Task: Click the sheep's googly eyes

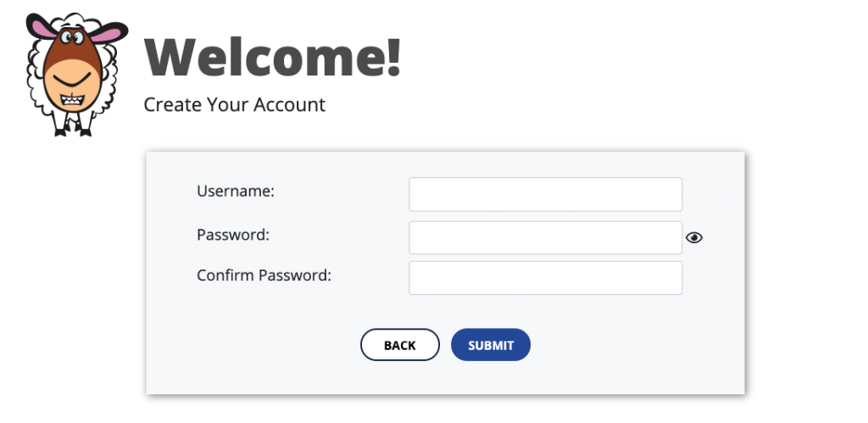Action: click(x=73, y=38)
